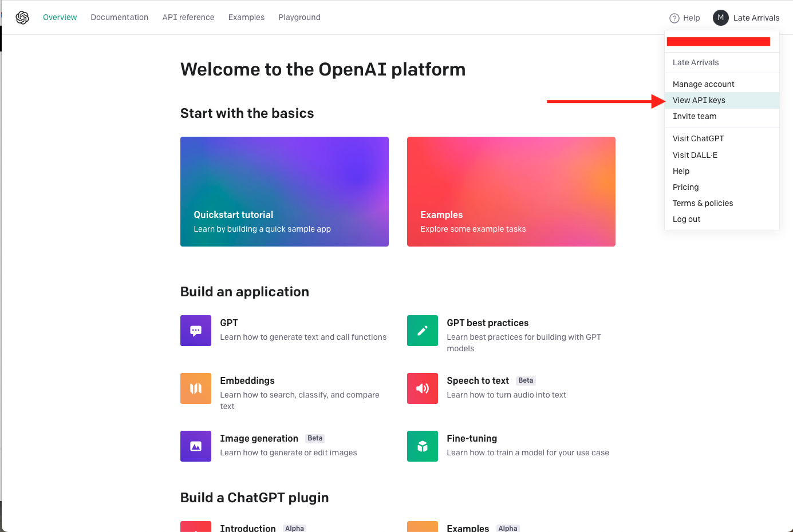The image size is (793, 532).
Task: Open Pricing link in account menu
Action: click(685, 187)
